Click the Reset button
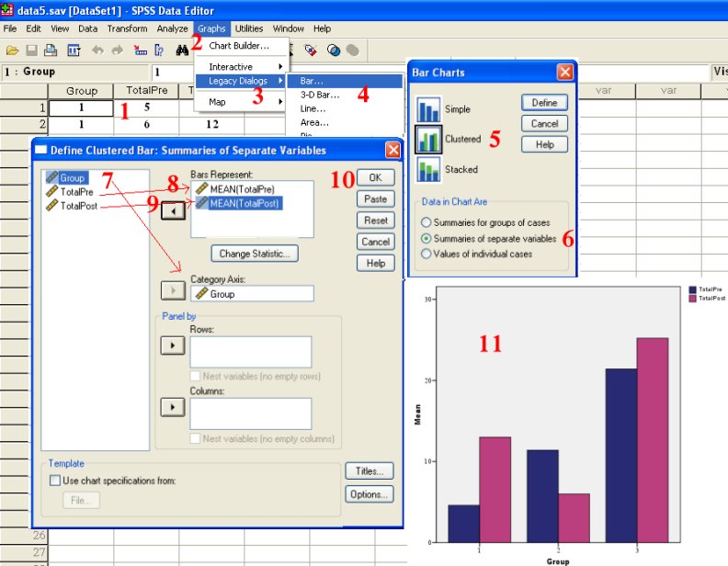 [376, 221]
